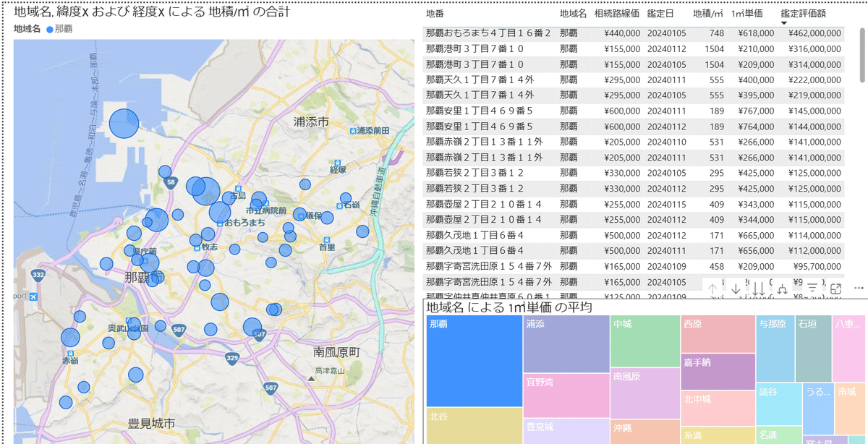This screenshot has height=444, width=868.
Task: Sort table by 鑑定日 column header
Action: point(660,14)
